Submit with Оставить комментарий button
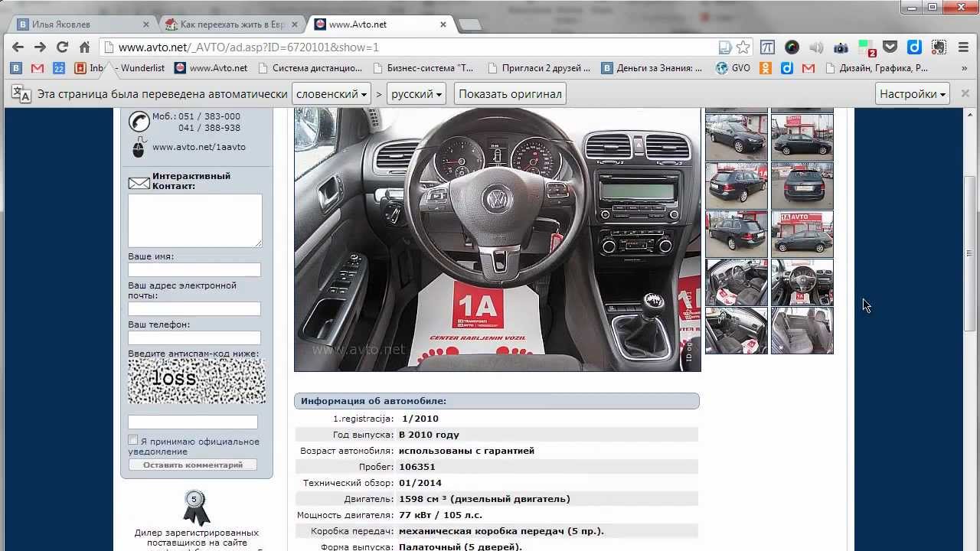This screenshot has height=551, width=980. pos(193,465)
